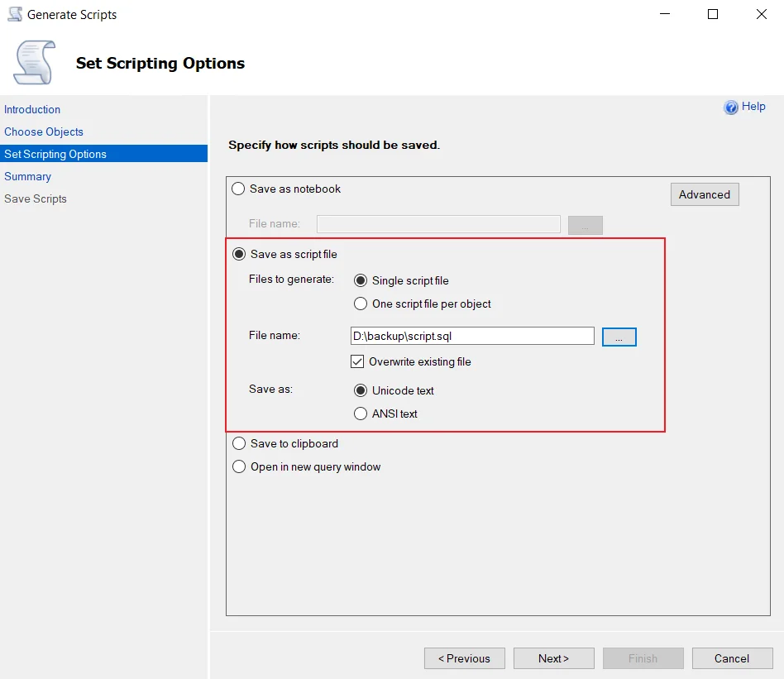This screenshot has height=679, width=784.
Task: Go to the Choose Objects step
Action: (x=44, y=132)
